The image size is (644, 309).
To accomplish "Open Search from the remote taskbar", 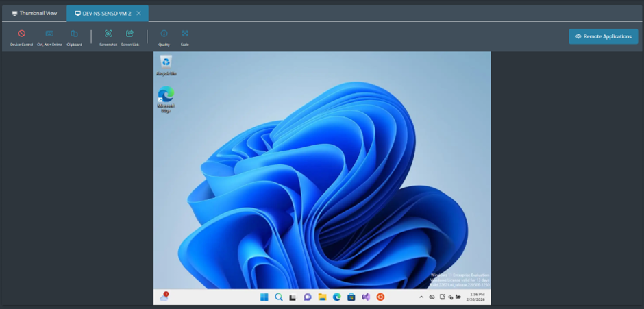I will coord(278,297).
